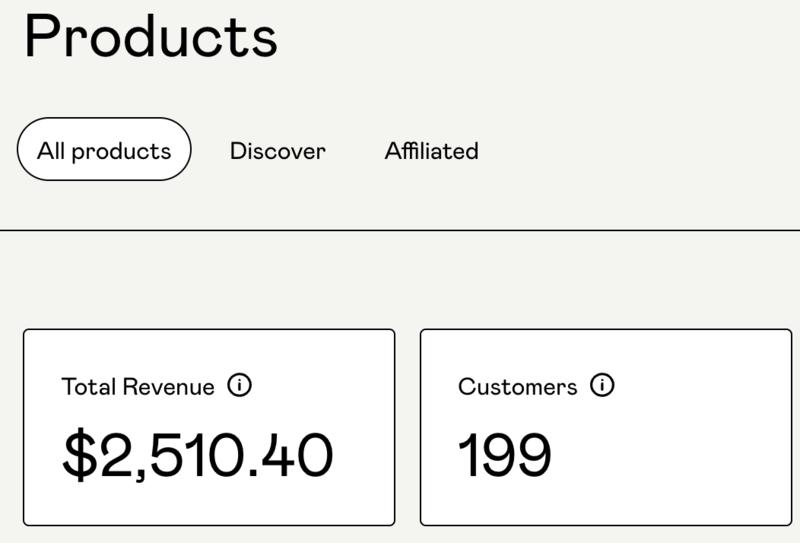Click the info icon next to Total Revenue
This screenshot has height=543, width=800.
tap(239, 385)
